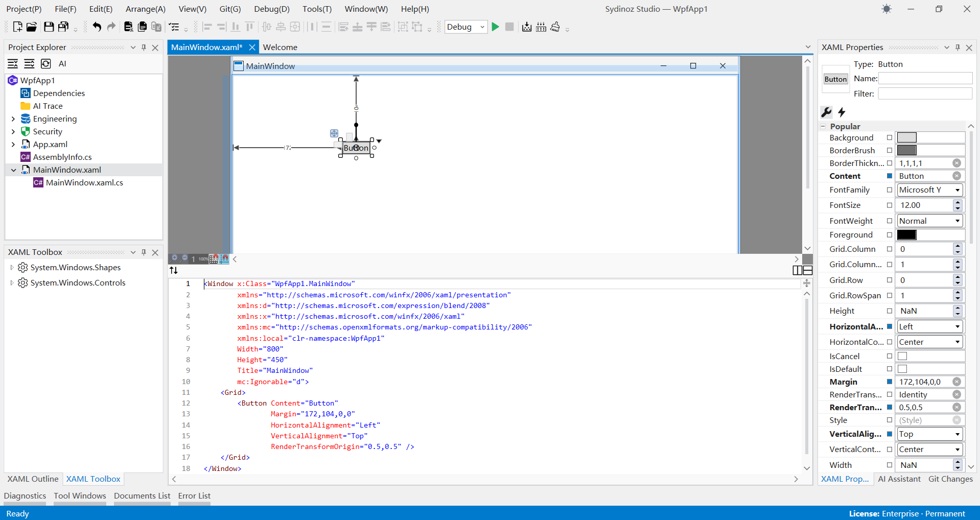
Task: Open the Debug(D) menu
Action: (271, 9)
